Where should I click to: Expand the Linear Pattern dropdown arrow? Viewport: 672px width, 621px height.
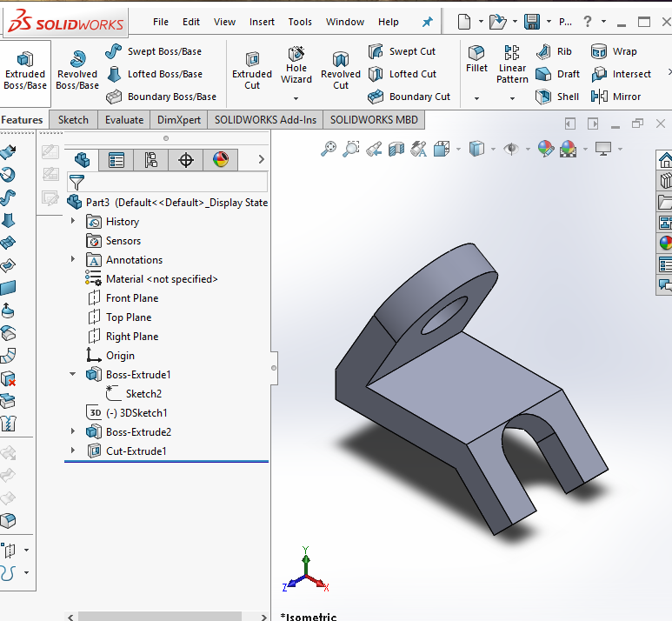click(512, 98)
